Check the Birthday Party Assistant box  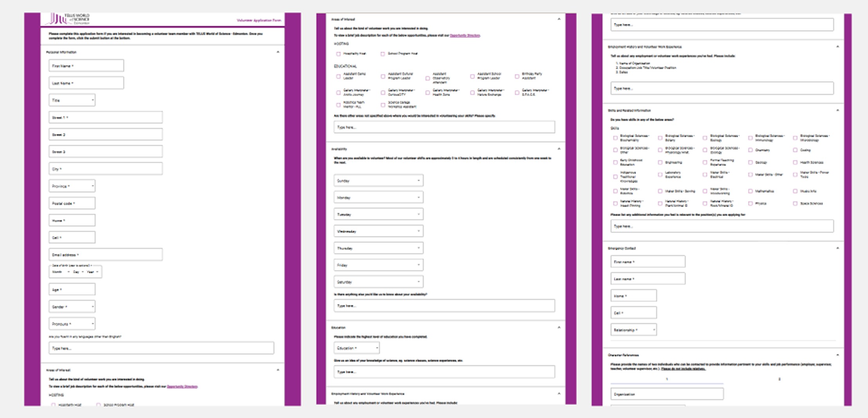517,76
